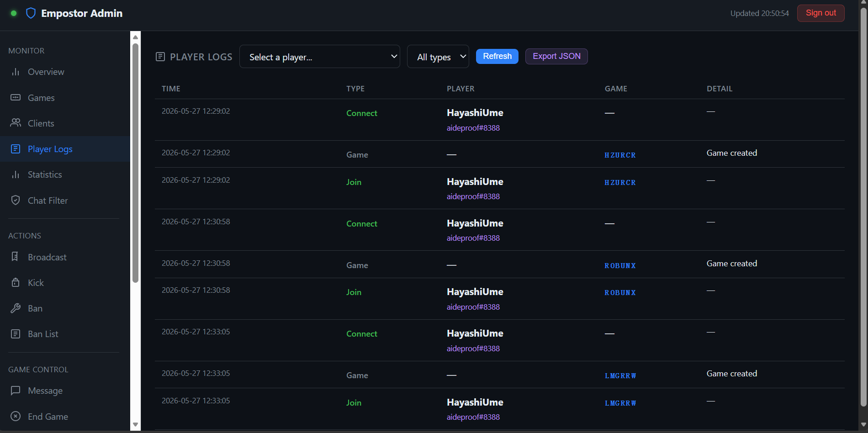This screenshot has width=868, height=433.
Task: Export logs as JSON
Action: (556, 56)
